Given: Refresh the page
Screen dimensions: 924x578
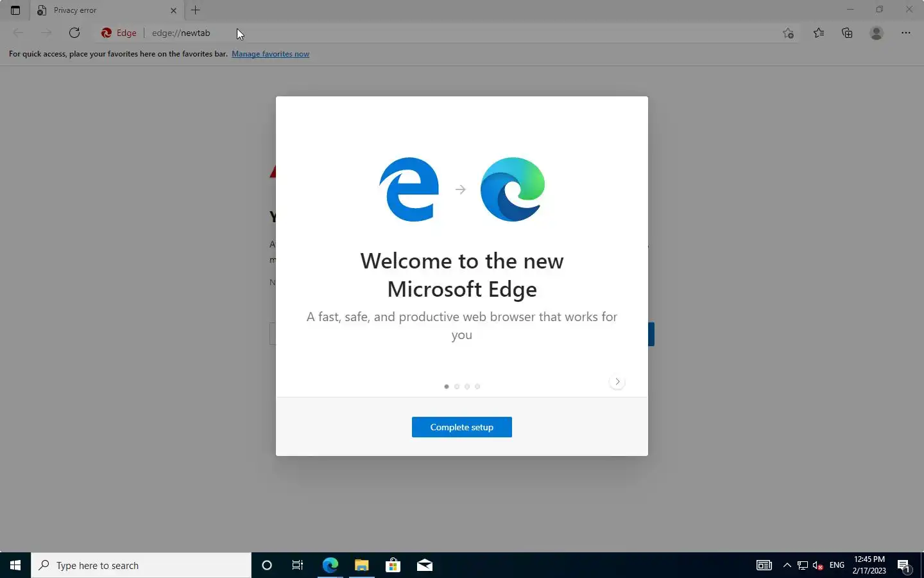Looking at the screenshot, I should point(74,33).
